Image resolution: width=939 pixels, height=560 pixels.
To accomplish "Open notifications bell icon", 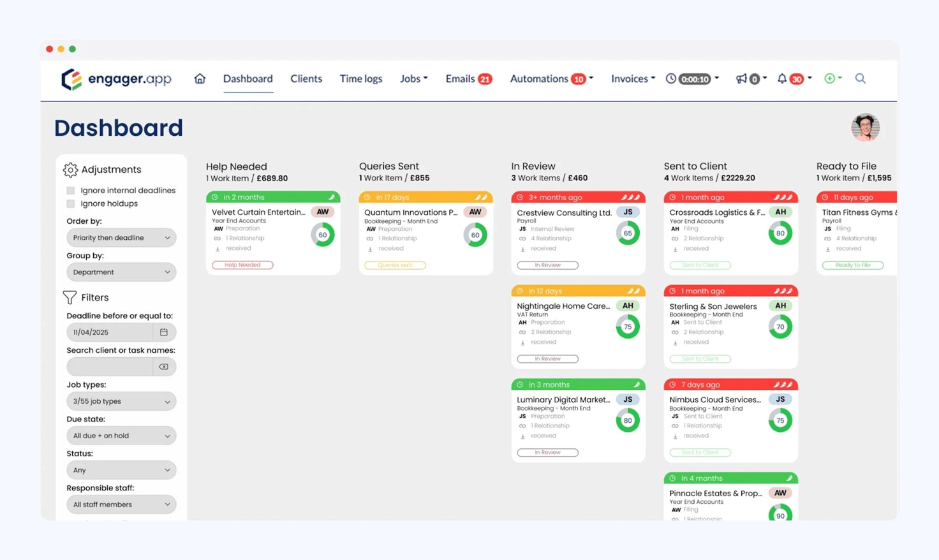I will 782,78.
